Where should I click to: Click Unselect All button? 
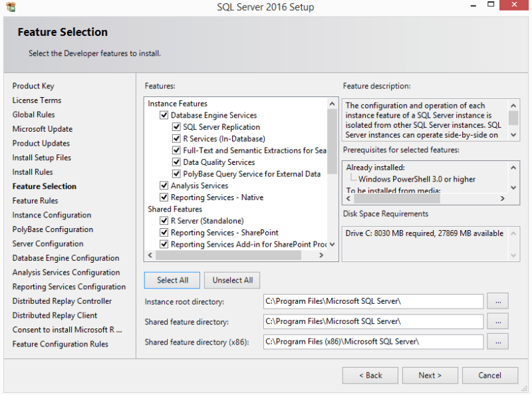pos(232,281)
